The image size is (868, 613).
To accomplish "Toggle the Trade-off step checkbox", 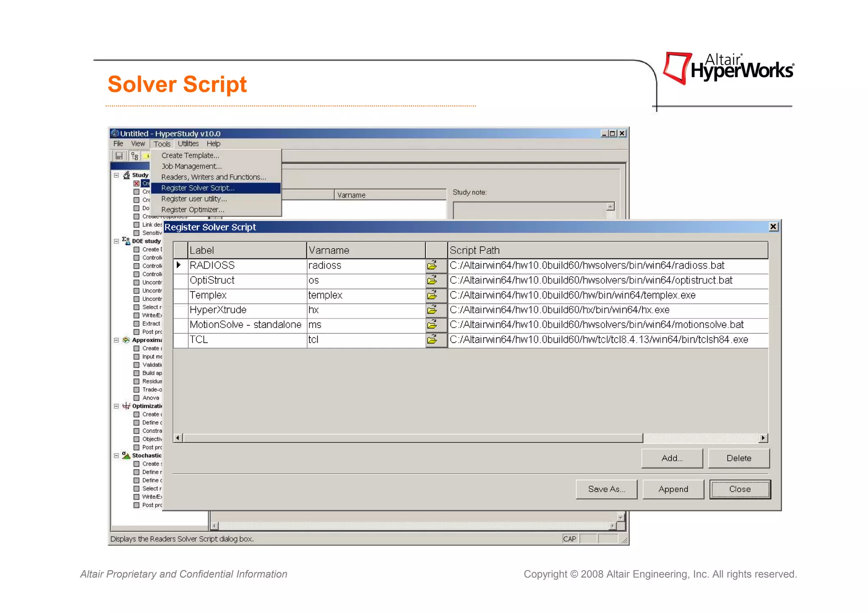I will tap(136, 389).
